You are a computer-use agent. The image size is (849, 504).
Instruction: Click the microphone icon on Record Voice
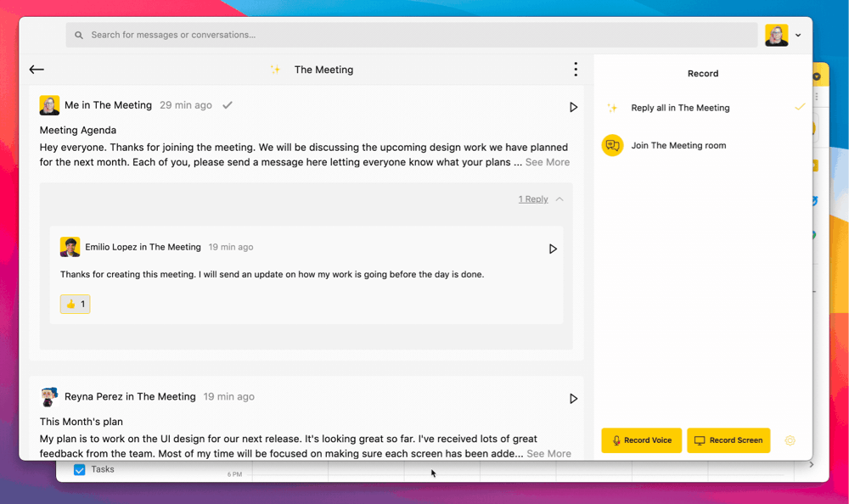616,440
